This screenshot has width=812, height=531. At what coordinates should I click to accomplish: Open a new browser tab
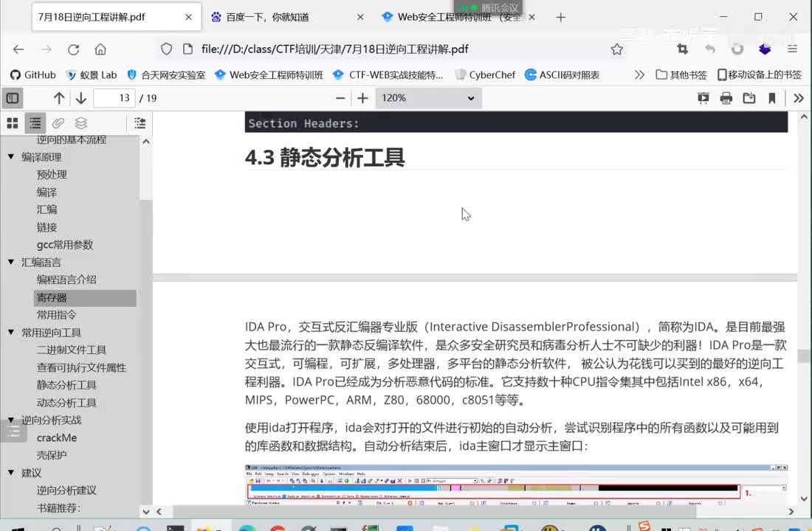(x=560, y=17)
